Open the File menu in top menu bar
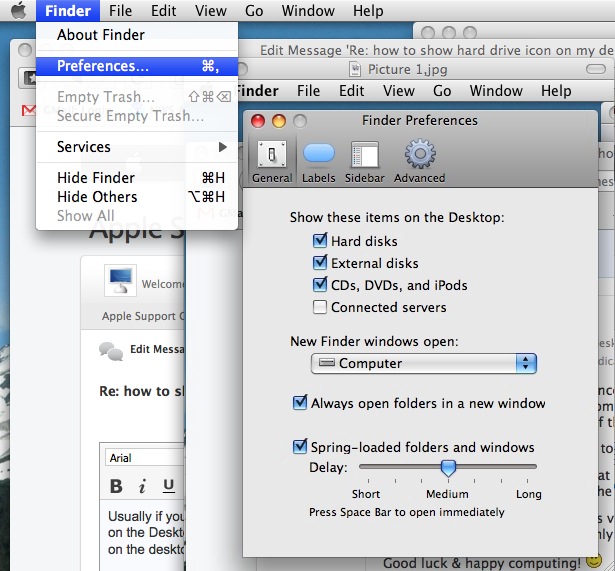The image size is (615, 571). pos(120,11)
